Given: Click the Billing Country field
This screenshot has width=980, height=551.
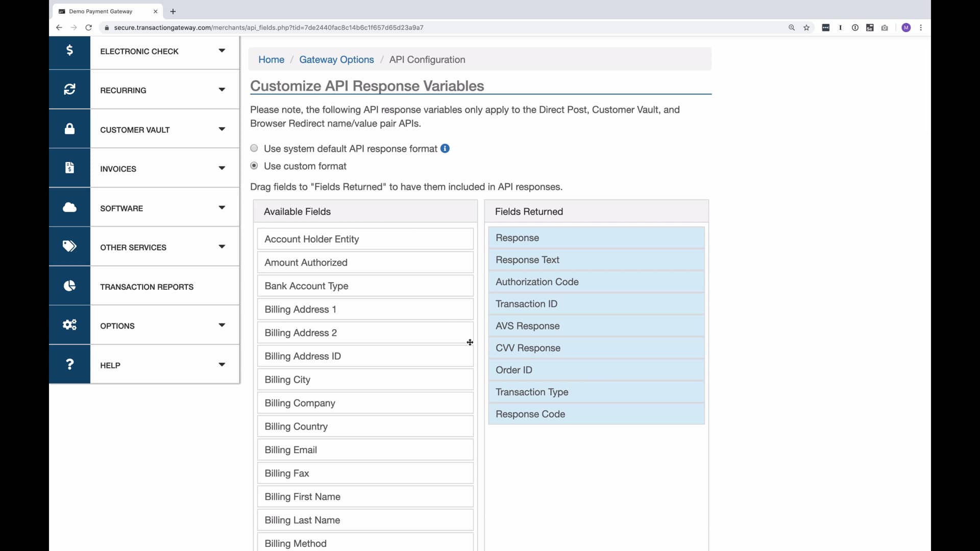Looking at the screenshot, I should [x=365, y=427].
